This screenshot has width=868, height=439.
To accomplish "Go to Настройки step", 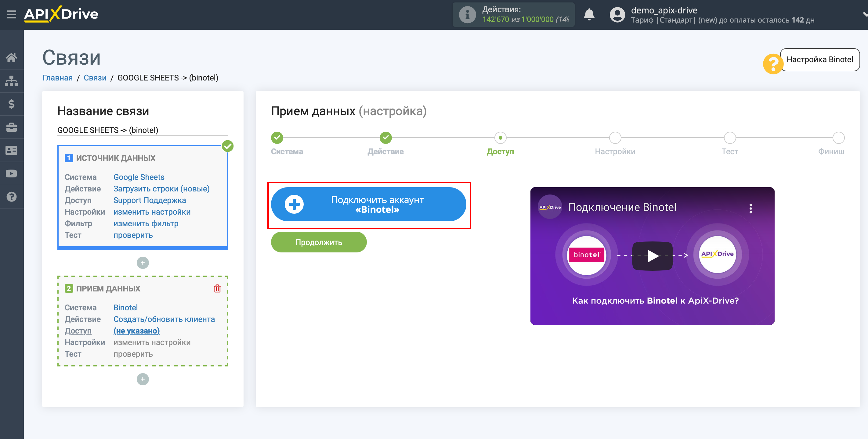I will (x=615, y=138).
